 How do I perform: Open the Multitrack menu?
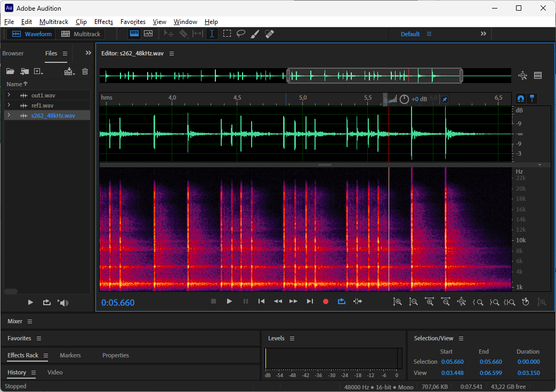tap(54, 22)
